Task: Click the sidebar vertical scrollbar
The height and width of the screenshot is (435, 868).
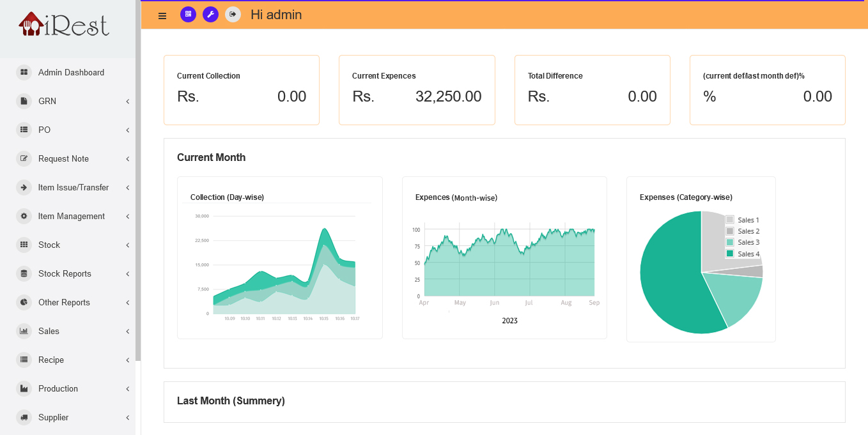Action: tap(138, 192)
